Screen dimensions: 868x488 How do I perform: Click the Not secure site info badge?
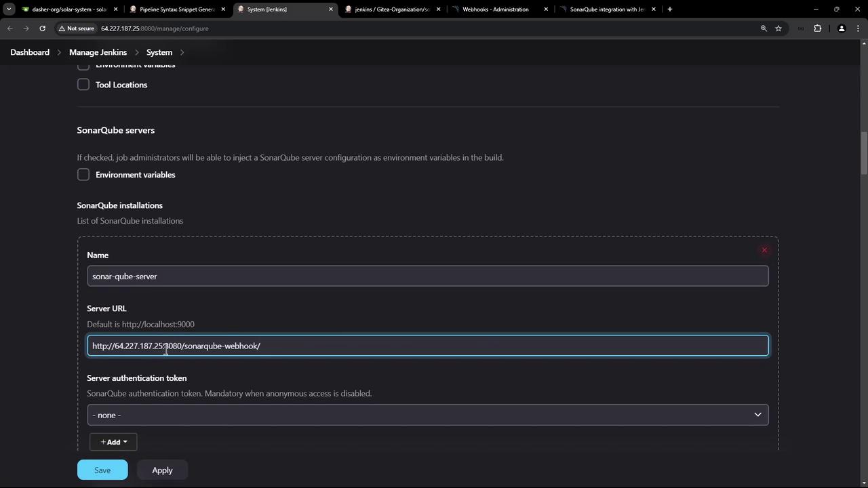[77, 28]
